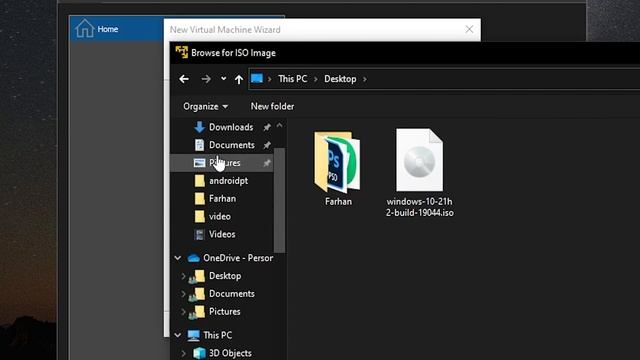Click the scroll up arrow in navigation pane
Image resolution: width=640 pixels, height=360 pixels.
pyautogui.click(x=280, y=126)
